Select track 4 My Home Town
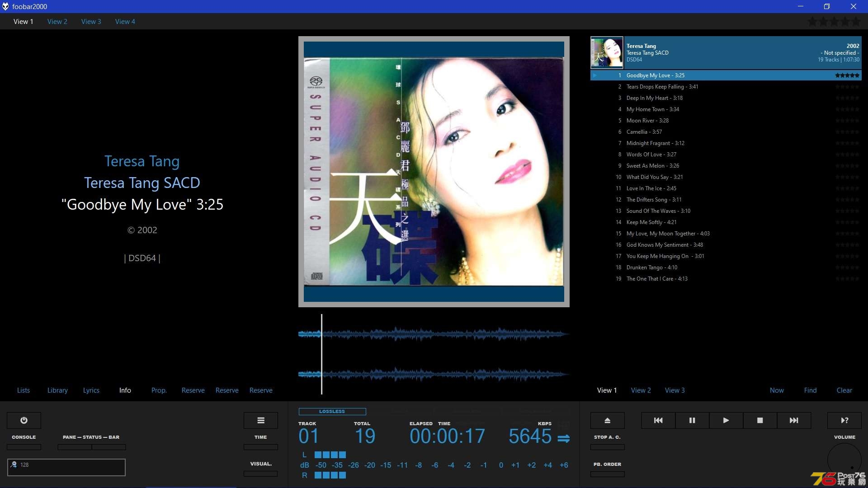 click(726, 109)
